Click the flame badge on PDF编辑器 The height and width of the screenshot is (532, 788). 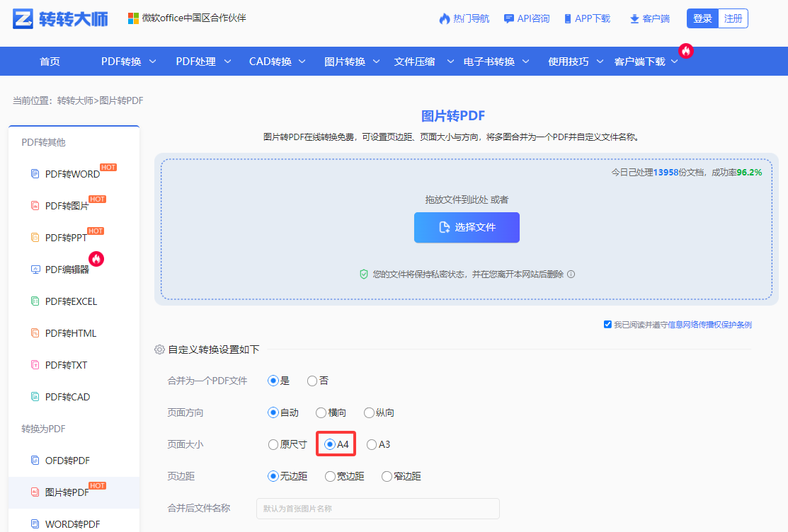(x=96, y=259)
